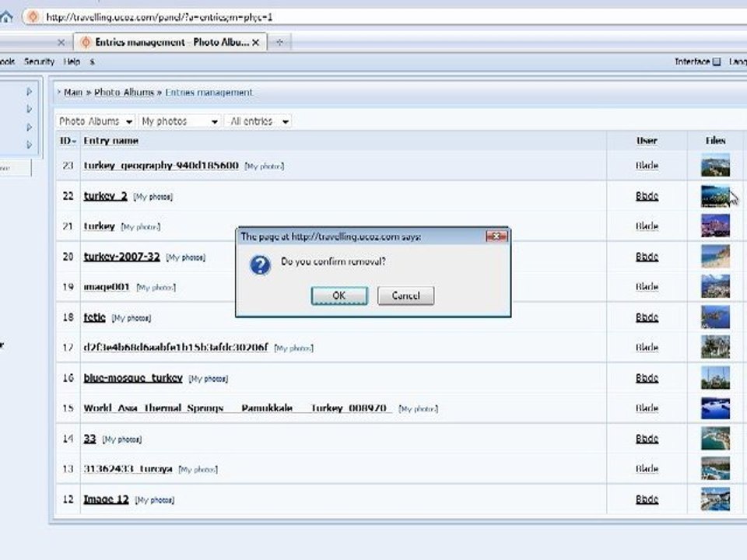Open the Security menu
The height and width of the screenshot is (560, 747).
pos(39,61)
